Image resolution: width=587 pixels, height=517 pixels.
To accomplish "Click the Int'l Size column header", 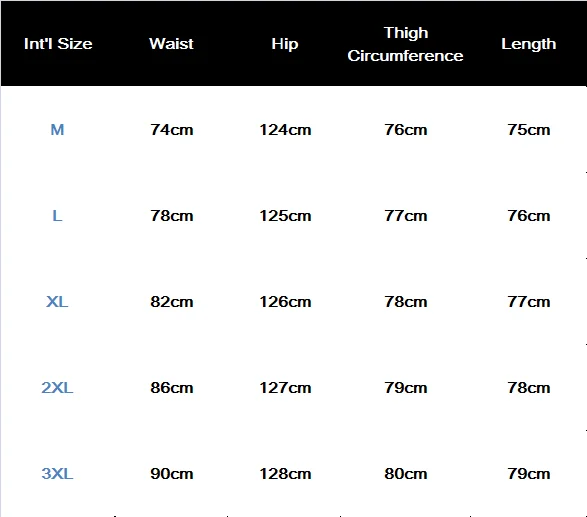I will click(58, 44).
